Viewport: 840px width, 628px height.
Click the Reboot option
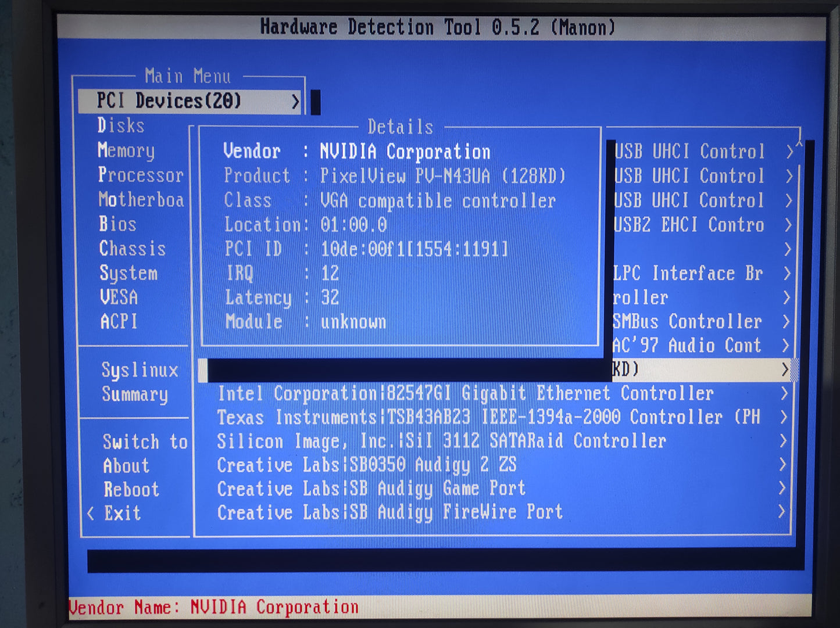(x=131, y=490)
